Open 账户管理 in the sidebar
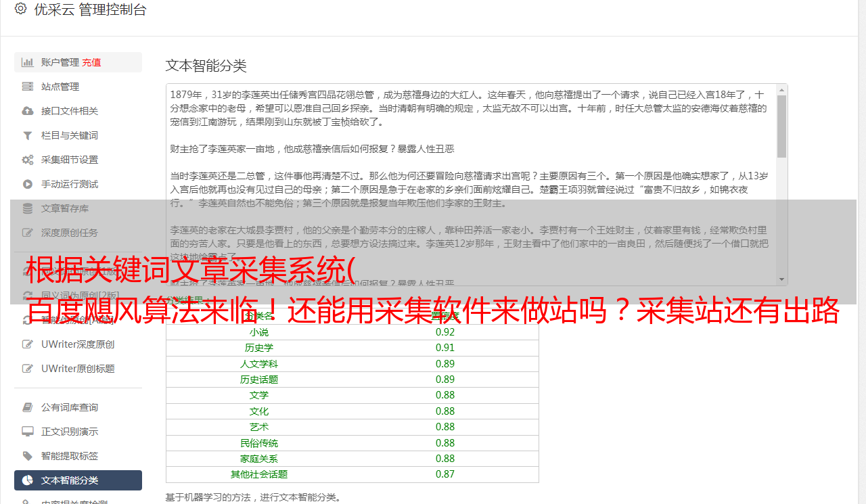Viewport: 866px width, 504px height. [60, 62]
